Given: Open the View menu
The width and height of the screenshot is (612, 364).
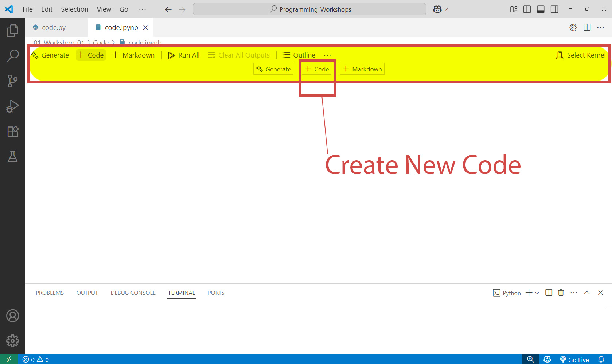Looking at the screenshot, I should (x=104, y=9).
